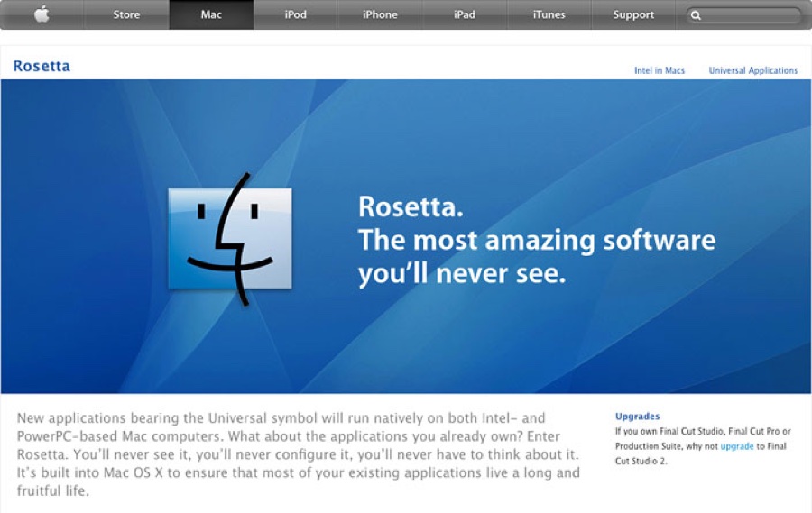Click the banner line "you'll never see."
812x513 pixels.
(462, 273)
